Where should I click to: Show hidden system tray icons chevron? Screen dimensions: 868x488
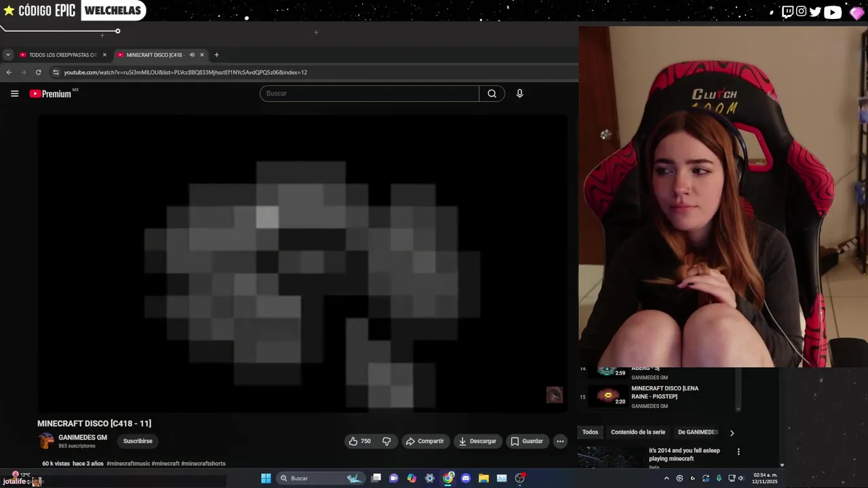click(x=667, y=479)
